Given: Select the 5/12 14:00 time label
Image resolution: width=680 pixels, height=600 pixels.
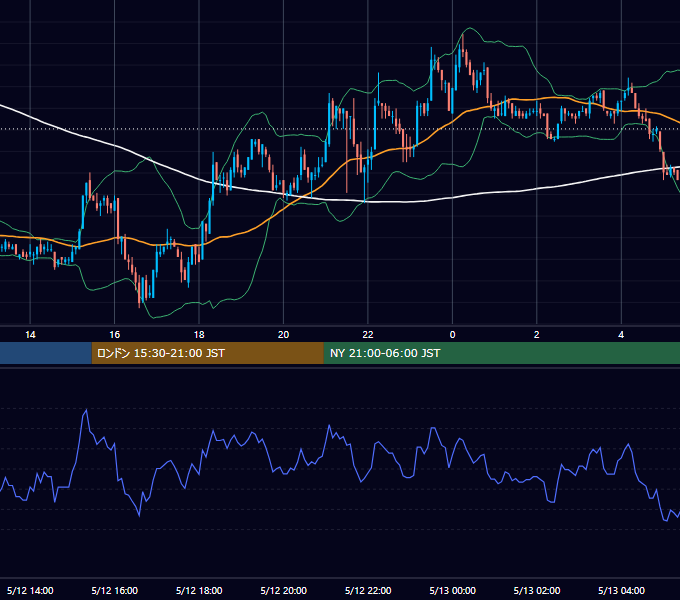Looking at the screenshot, I should (30, 590).
